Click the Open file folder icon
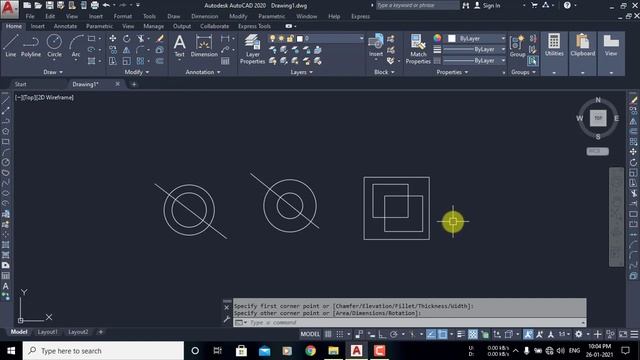This screenshot has height=360, width=640. click(38, 5)
